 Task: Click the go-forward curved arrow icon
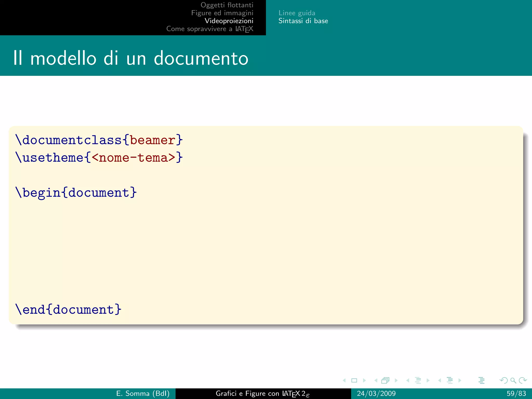[x=523, y=381]
